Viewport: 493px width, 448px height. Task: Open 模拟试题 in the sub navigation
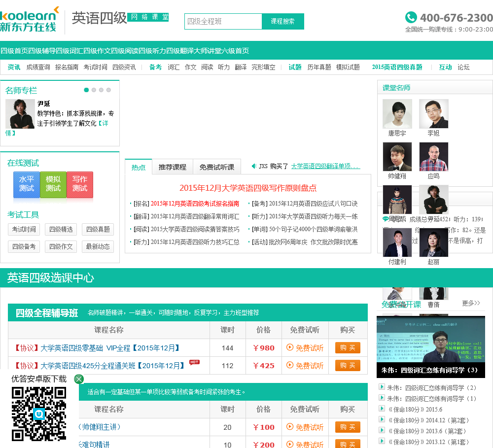pos(348,67)
